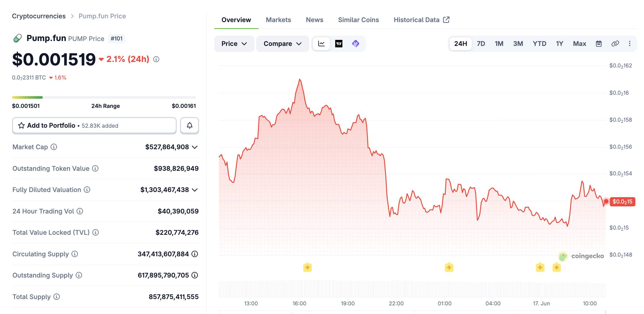Screen dimensions: 644x314
Task: Click the $220,774,276 TVL value
Action: pos(177,232)
